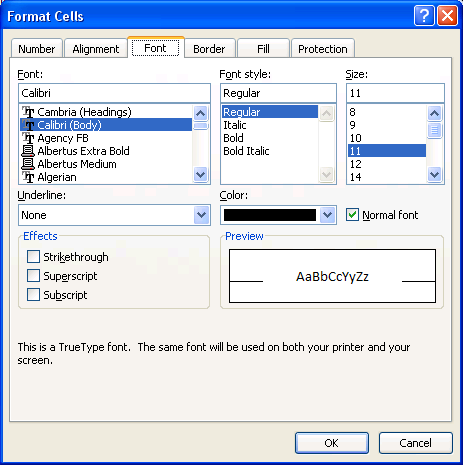Enable the Strikethrough effect

point(33,257)
